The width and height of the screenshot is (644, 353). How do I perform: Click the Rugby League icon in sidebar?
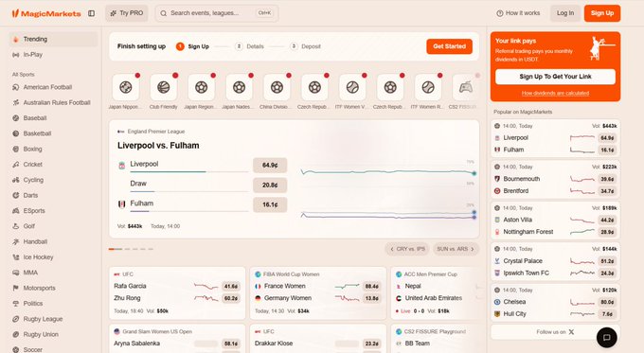click(15, 319)
